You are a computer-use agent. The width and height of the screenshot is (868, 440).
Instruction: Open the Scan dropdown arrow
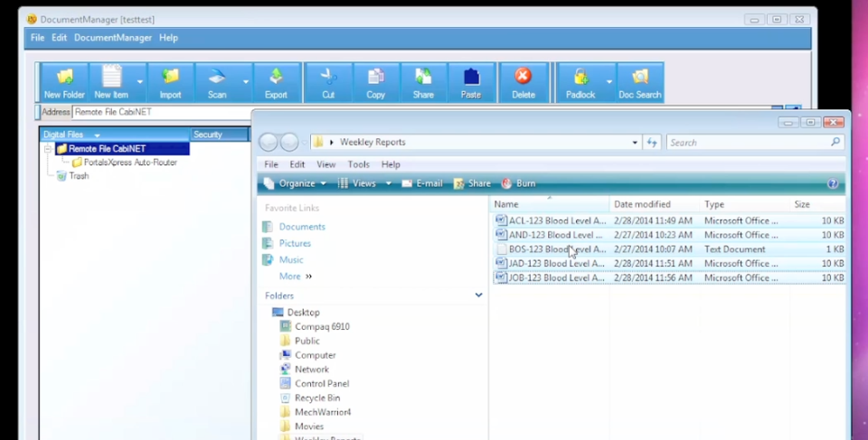pyautogui.click(x=246, y=82)
